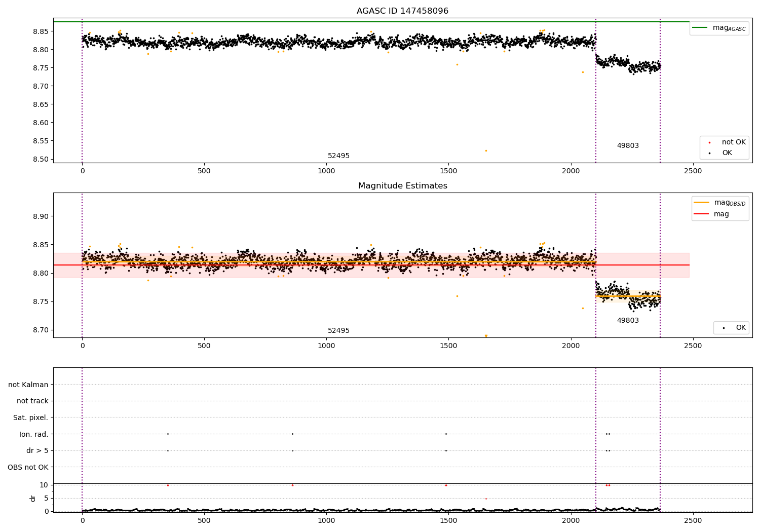Screen dimensions: 760x532
Task: Click the 52495 label in top plot
Action: tap(338, 156)
